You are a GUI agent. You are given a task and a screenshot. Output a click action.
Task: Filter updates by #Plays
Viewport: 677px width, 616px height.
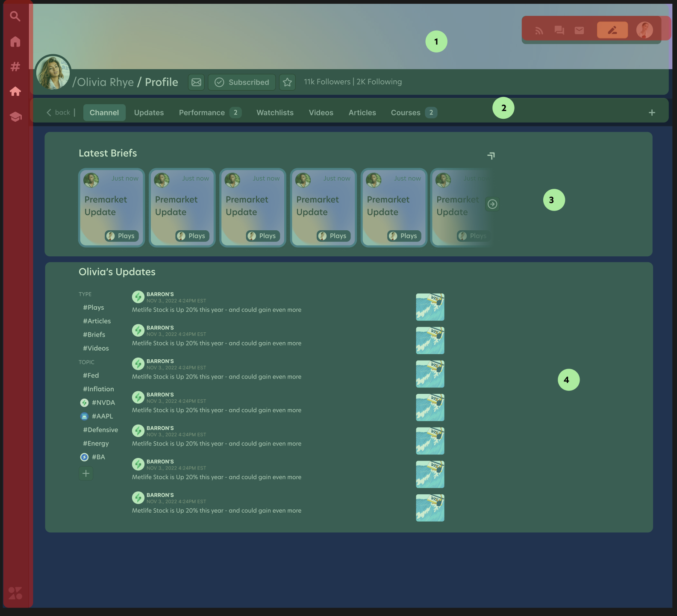pos(94,308)
